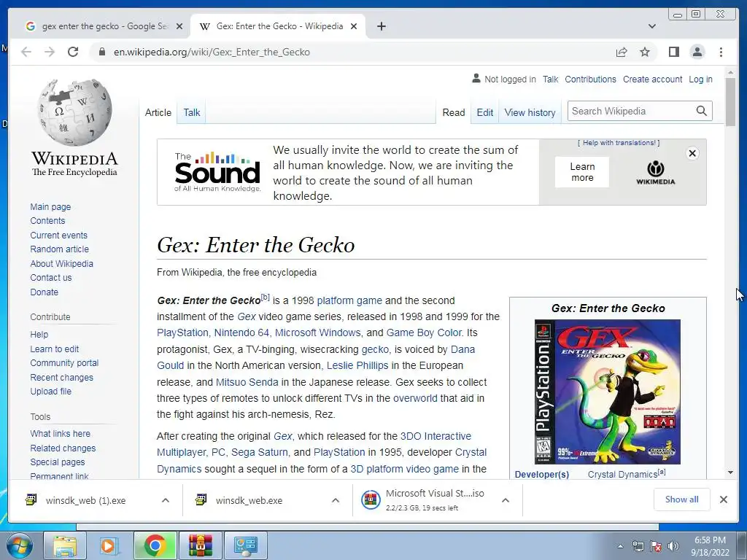Click the Log in link
Viewport: 747px width, 560px height.
[700, 79]
